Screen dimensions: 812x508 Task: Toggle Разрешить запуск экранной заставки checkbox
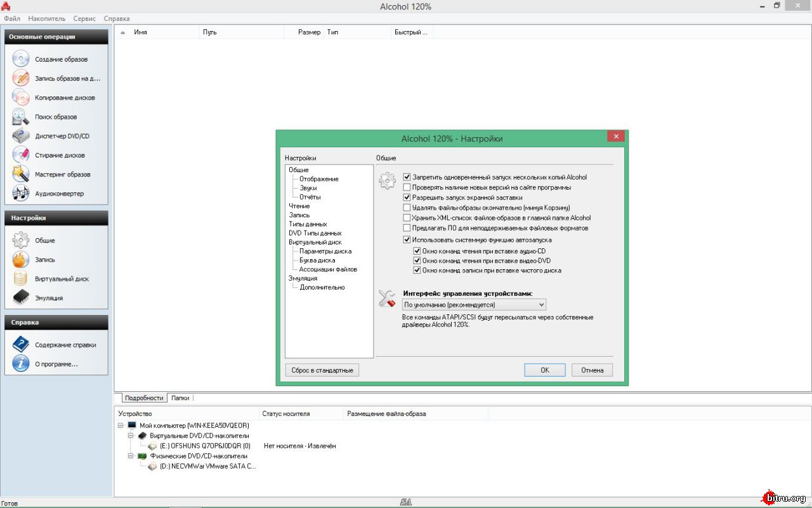click(x=407, y=197)
